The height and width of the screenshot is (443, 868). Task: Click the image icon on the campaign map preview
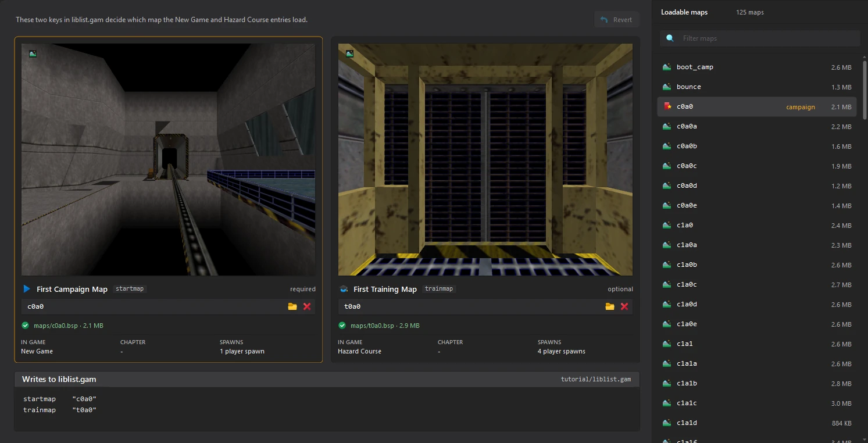(33, 53)
